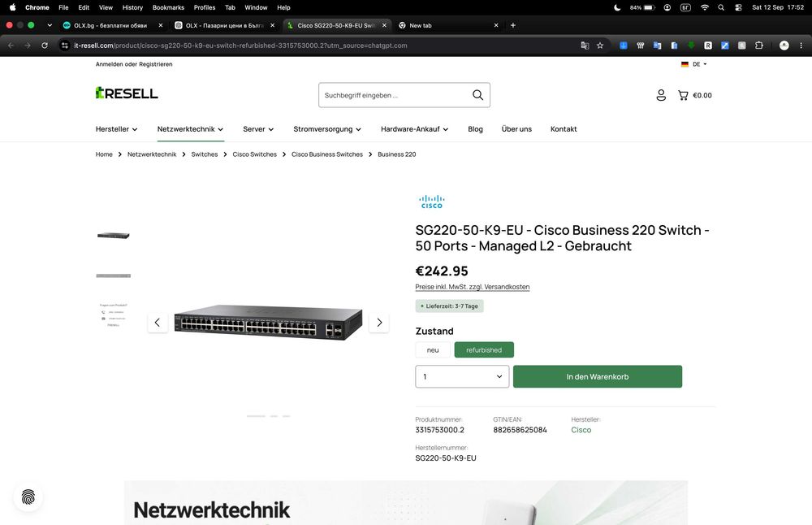812x525 pixels.
Task: Open Control Center in menu bar
Action: tap(738, 8)
